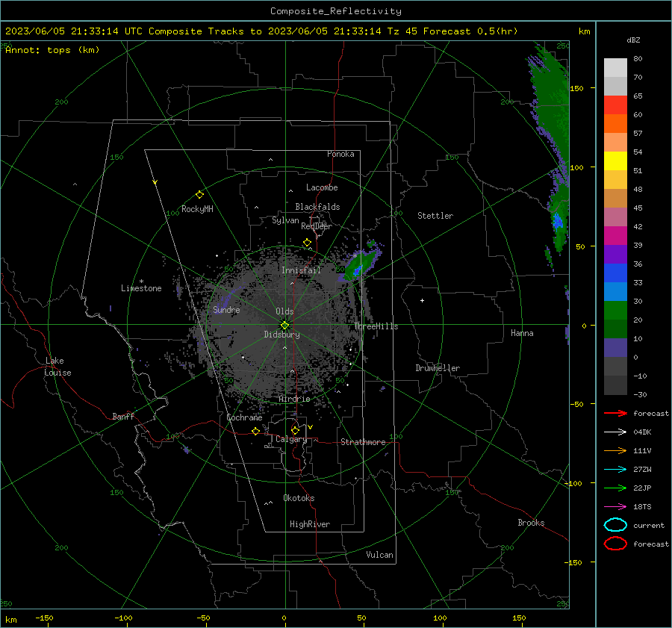The height and width of the screenshot is (628, 672).
Task: Click the dBZ legend heading
Action: (633, 40)
